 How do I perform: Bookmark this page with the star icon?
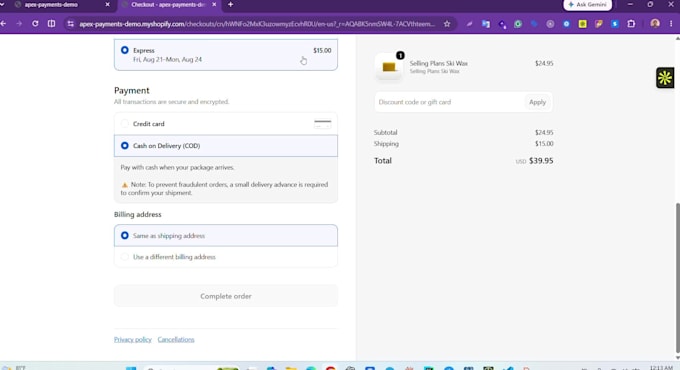[x=447, y=24]
